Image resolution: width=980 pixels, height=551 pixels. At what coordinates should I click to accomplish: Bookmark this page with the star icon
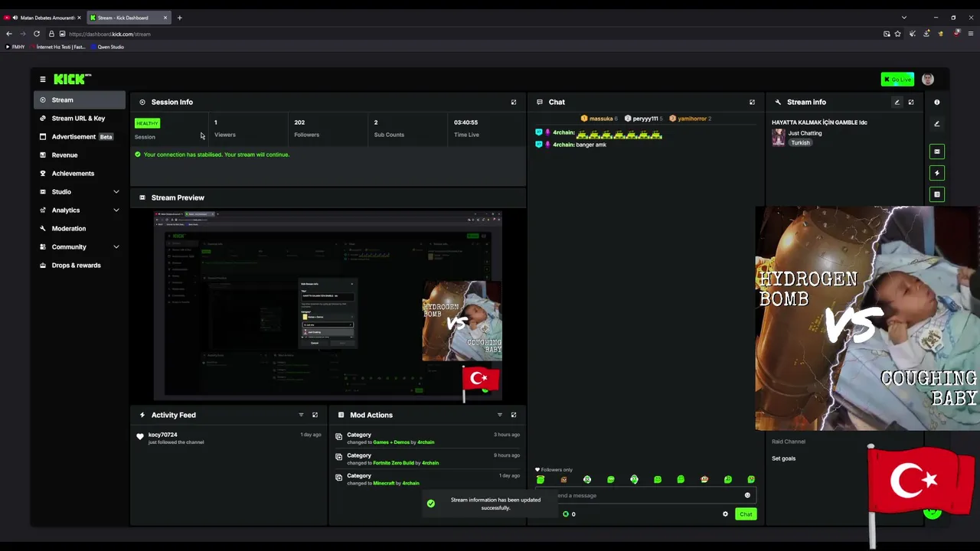tap(898, 34)
